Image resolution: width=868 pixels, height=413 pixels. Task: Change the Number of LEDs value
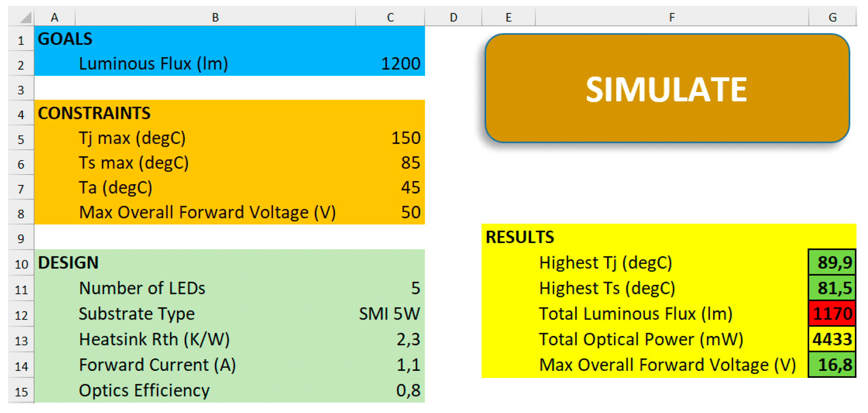click(x=415, y=288)
